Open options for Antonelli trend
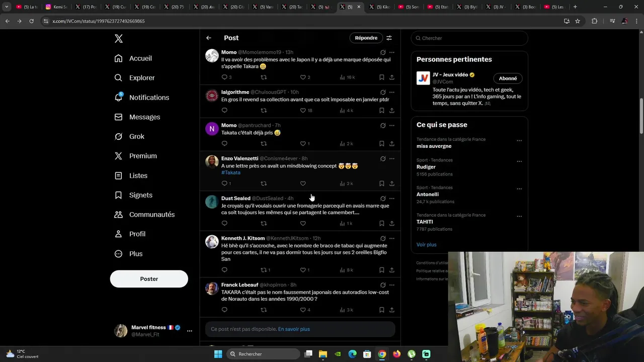The image size is (644, 362). [519, 189]
